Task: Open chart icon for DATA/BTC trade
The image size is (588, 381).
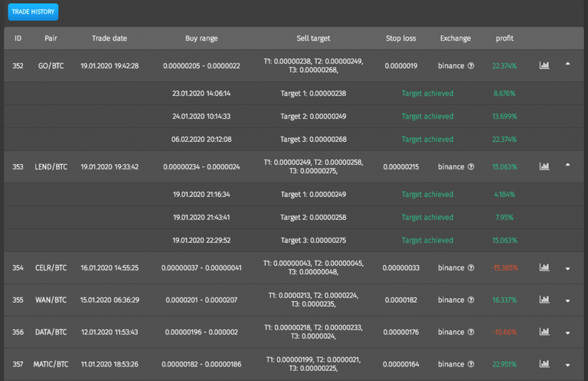Action: point(544,332)
